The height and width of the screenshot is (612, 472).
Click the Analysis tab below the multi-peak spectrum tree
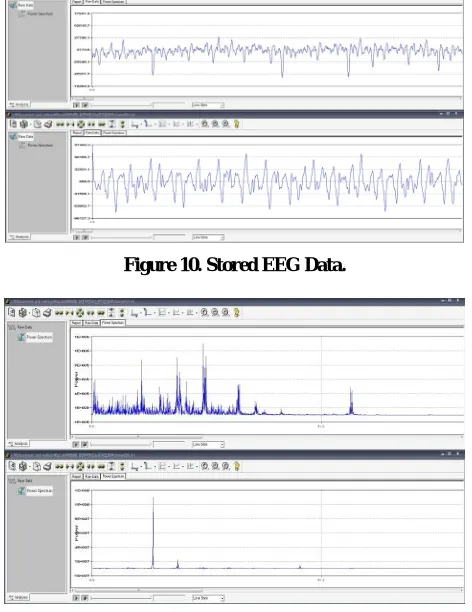[x=18, y=444]
